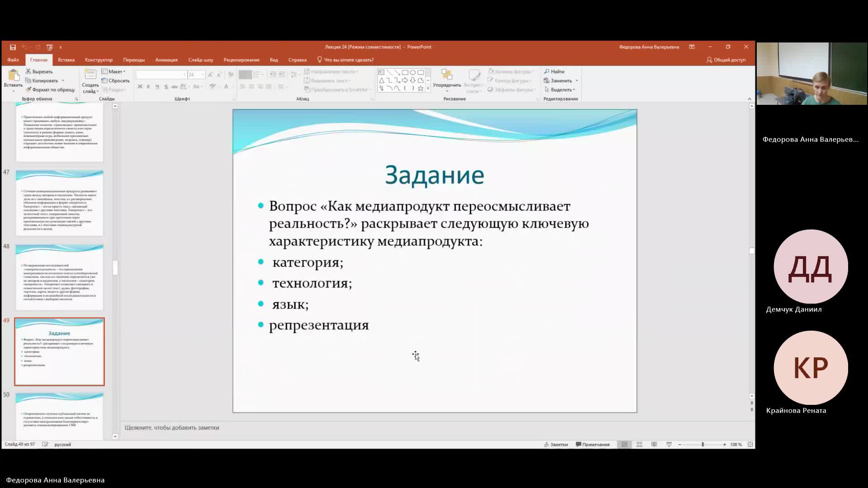The width and height of the screenshot is (868, 488).
Task: Open the Рецензирование ribbon tab
Action: click(x=241, y=60)
